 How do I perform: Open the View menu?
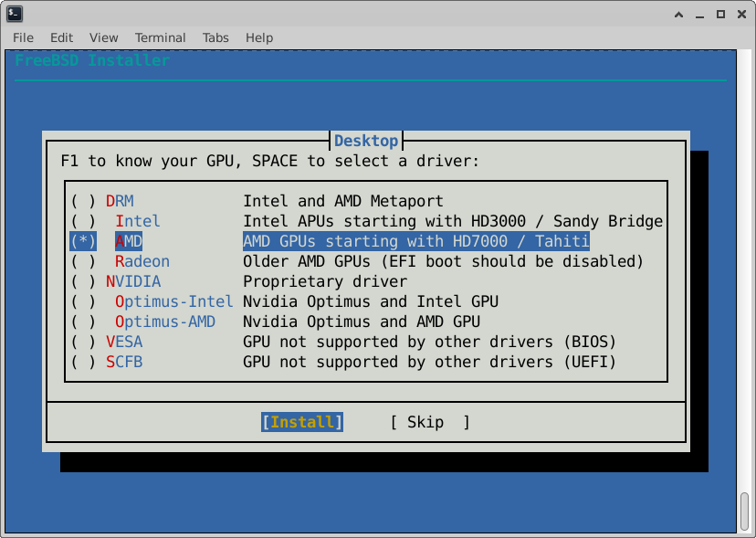(104, 37)
